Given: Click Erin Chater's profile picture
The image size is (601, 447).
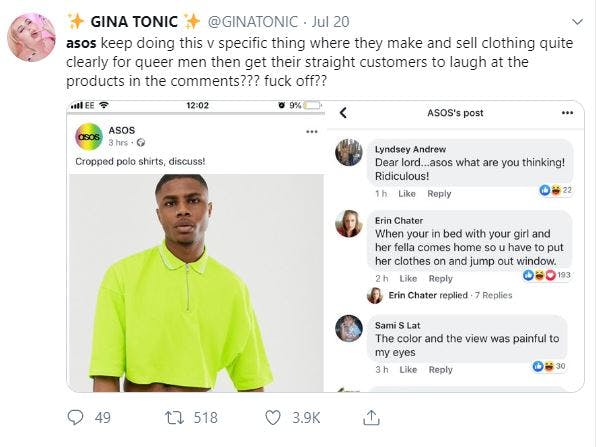Looking at the screenshot, I should click(x=349, y=223).
